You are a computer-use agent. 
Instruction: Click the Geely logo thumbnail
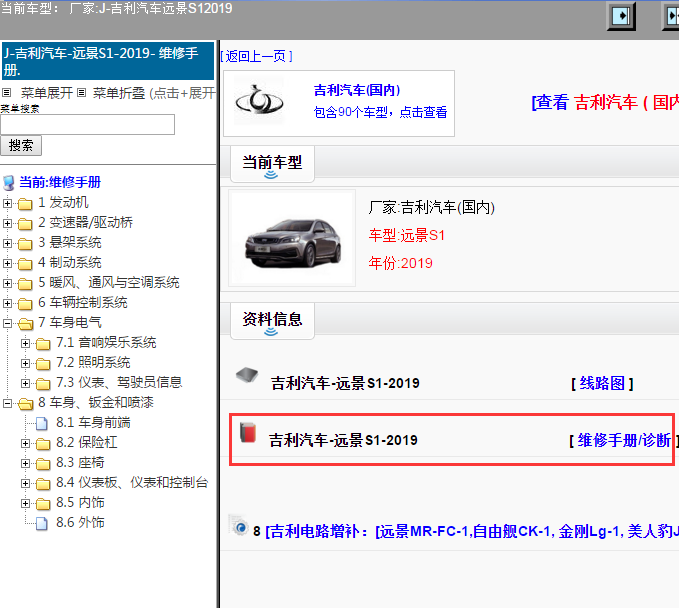point(259,102)
